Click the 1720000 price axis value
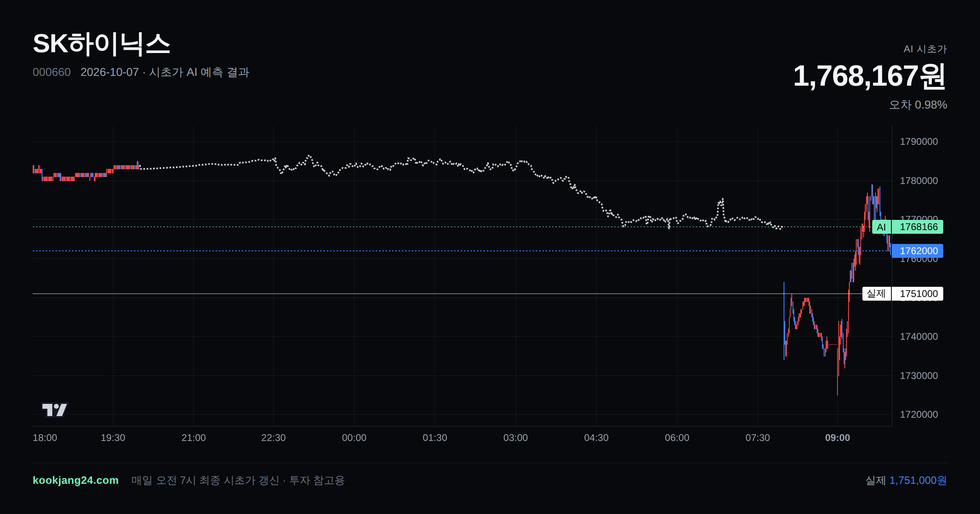 click(x=919, y=414)
